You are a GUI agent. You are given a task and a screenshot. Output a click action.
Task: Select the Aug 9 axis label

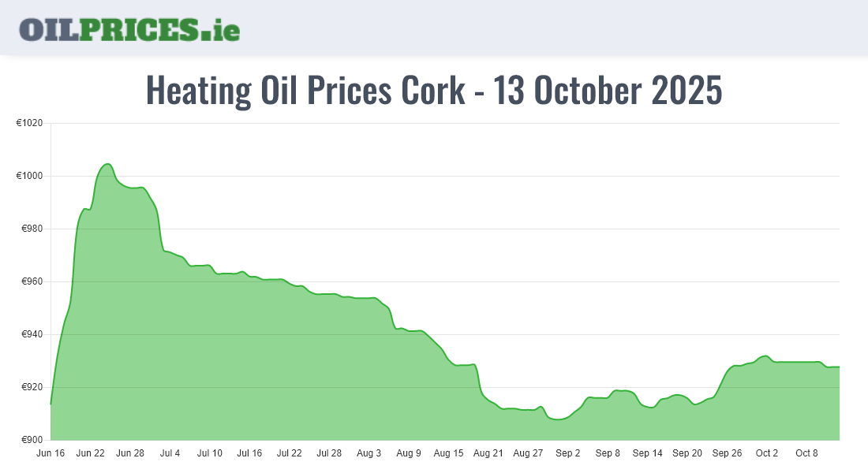coord(409,453)
